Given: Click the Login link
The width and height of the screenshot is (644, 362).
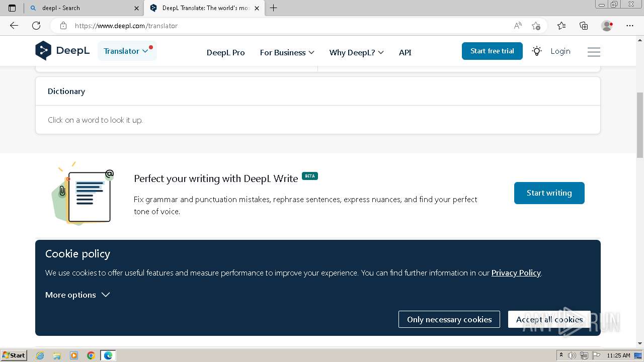Looking at the screenshot, I should [560, 51].
